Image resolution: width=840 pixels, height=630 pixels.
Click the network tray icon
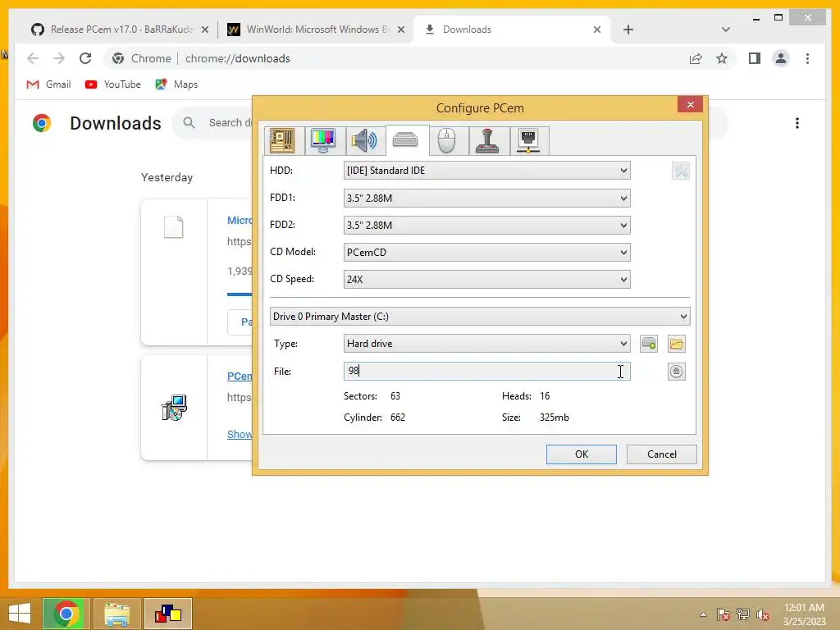(743, 614)
